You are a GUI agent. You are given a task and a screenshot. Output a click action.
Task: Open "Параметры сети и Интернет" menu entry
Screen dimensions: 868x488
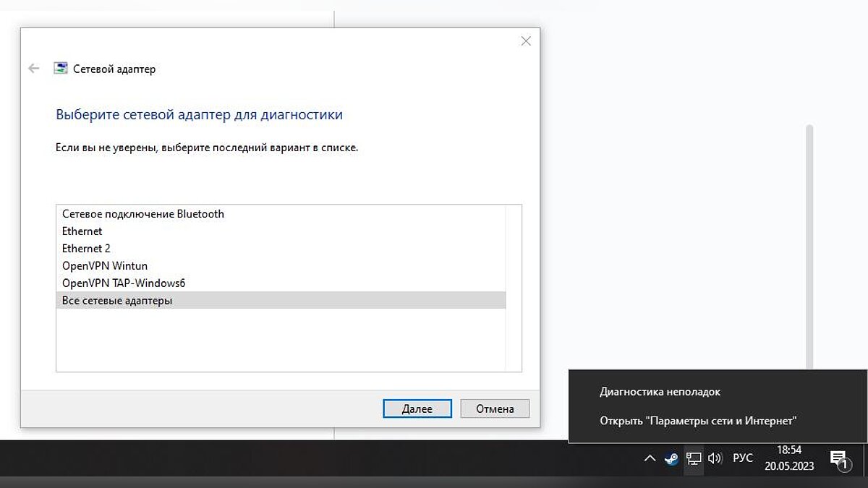coord(698,420)
